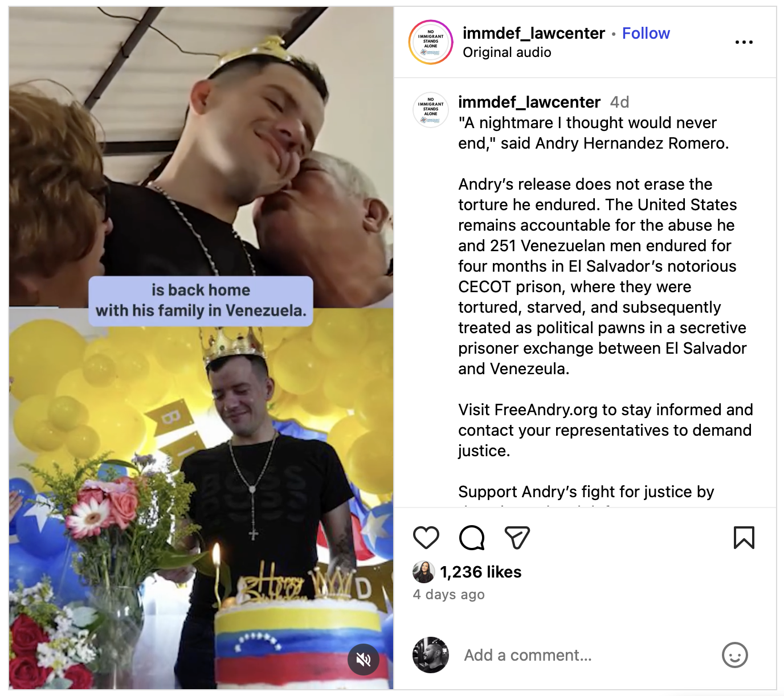
Task: Open the Original audio page
Action: (507, 52)
